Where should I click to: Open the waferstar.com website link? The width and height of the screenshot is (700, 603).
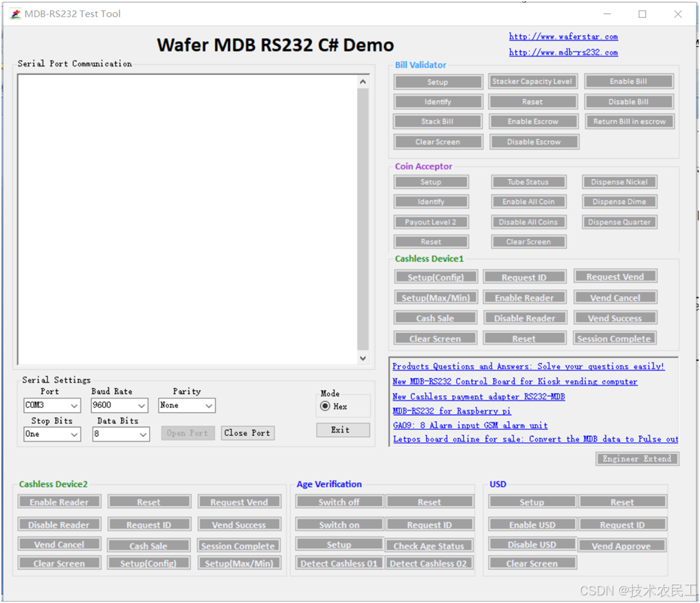(x=563, y=36)
